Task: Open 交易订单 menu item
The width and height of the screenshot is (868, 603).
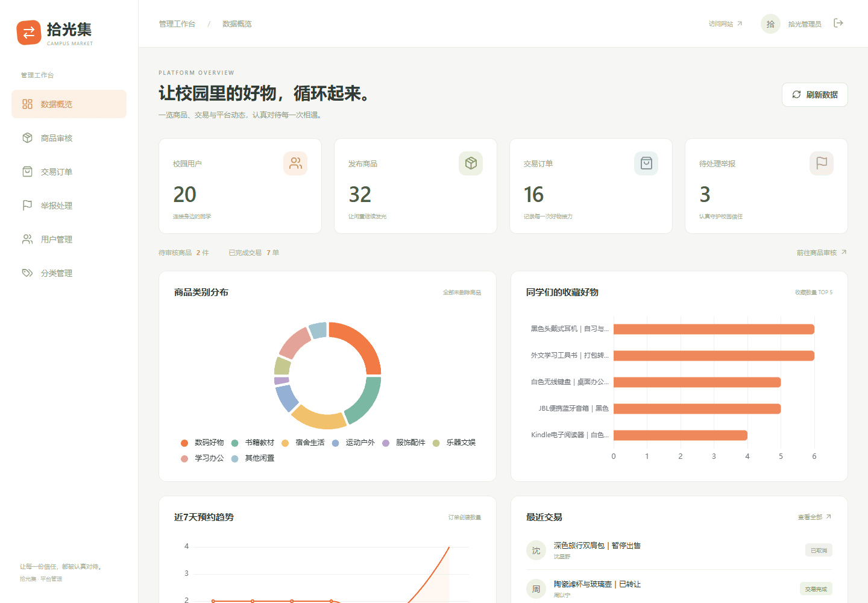Action: (69, 171)
